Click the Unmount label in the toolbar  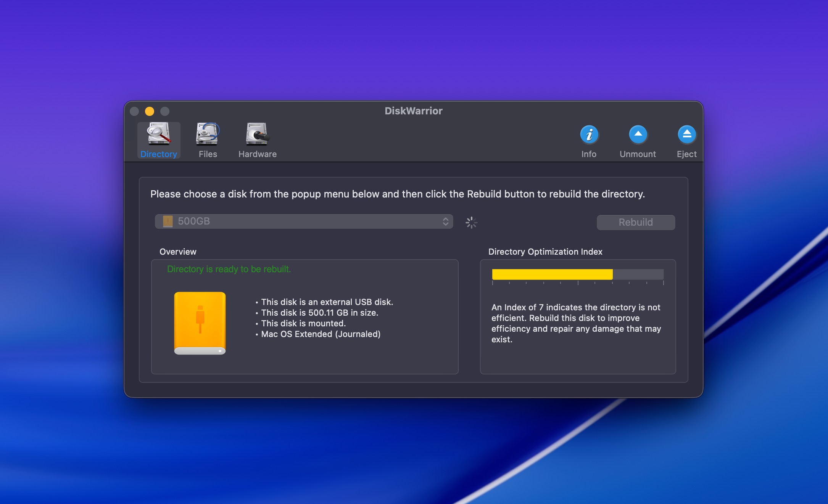638,154
